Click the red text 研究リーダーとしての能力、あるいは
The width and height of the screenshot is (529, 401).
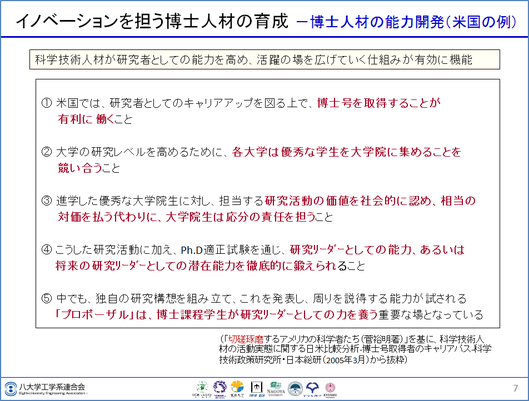pyautogui.click(x=377, y=250)
